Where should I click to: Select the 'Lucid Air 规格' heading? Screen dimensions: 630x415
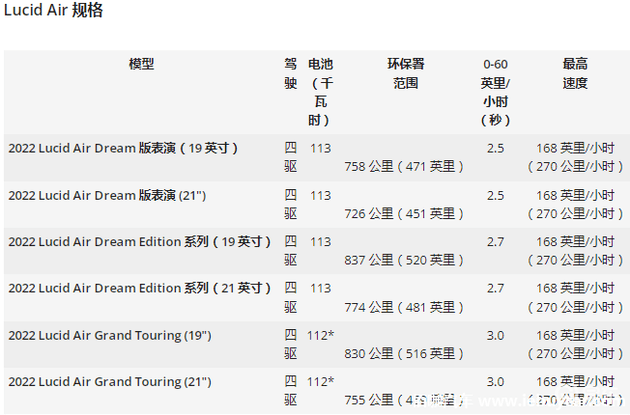(53, 10)
